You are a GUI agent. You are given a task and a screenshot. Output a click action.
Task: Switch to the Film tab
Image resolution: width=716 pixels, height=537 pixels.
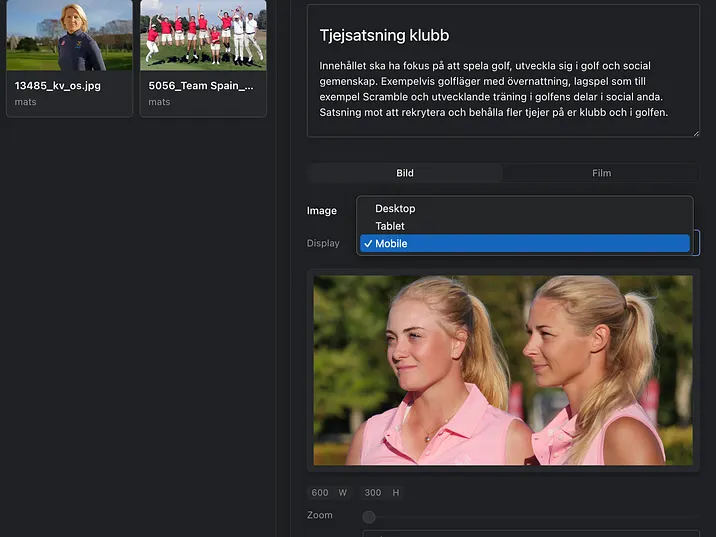coord(601,173)
